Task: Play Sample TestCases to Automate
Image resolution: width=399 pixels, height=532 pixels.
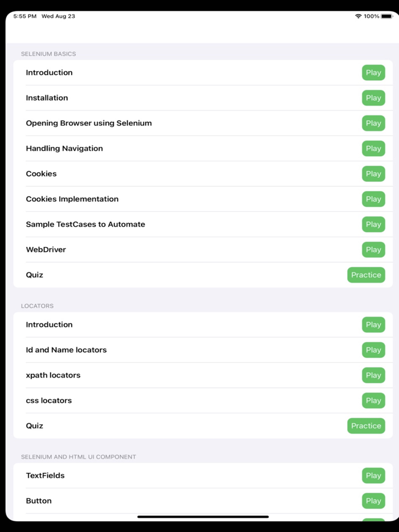Action: (373, 224)
